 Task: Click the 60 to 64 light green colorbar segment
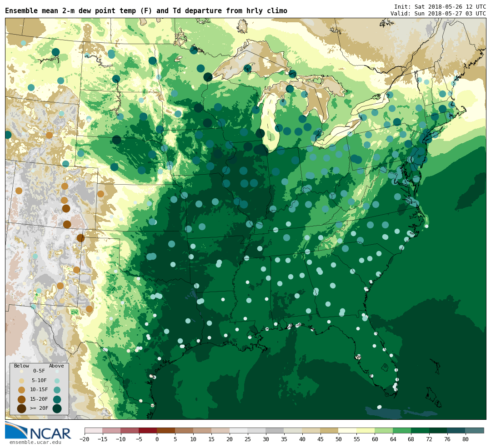pos(384,430)
